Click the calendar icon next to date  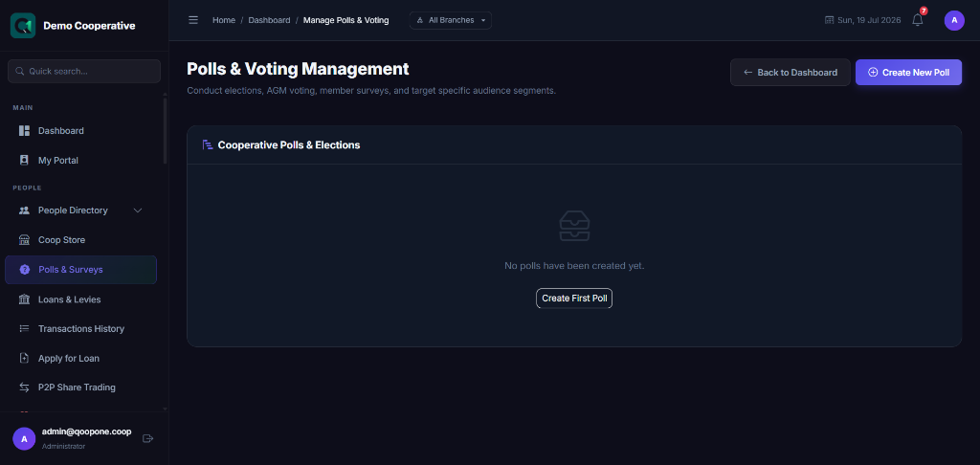pyautogui.click(x=830, y=20)
